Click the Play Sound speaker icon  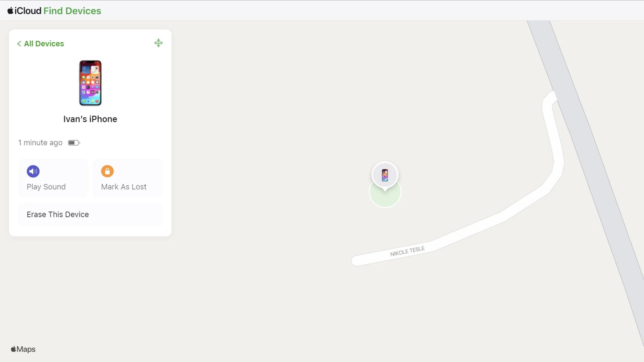33,171
